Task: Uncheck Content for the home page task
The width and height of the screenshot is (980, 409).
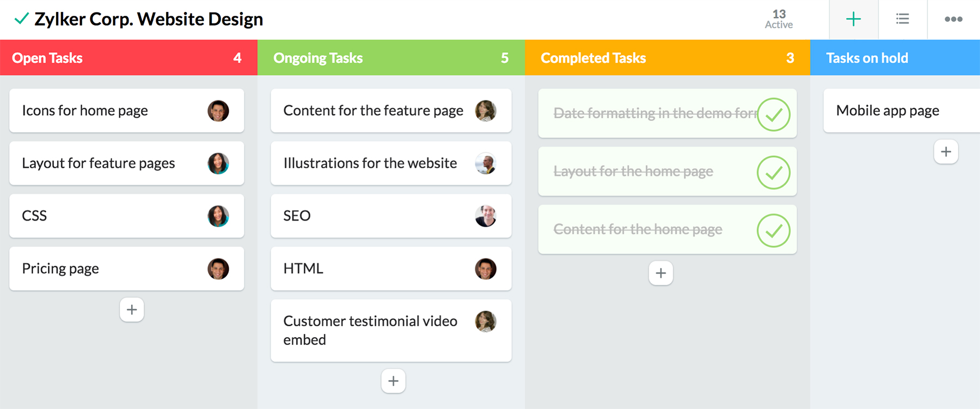Action: [x=773, y=231]
